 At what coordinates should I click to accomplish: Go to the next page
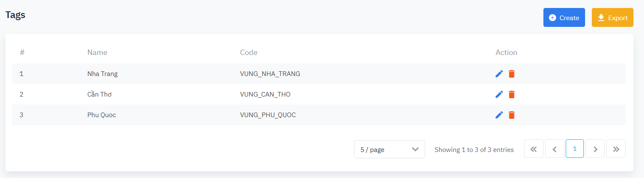tap(595, 149)
